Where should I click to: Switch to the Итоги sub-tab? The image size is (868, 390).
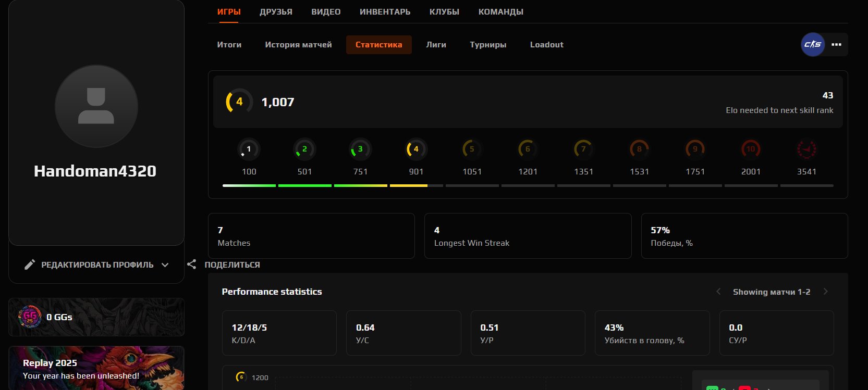(x=229, y=45)
